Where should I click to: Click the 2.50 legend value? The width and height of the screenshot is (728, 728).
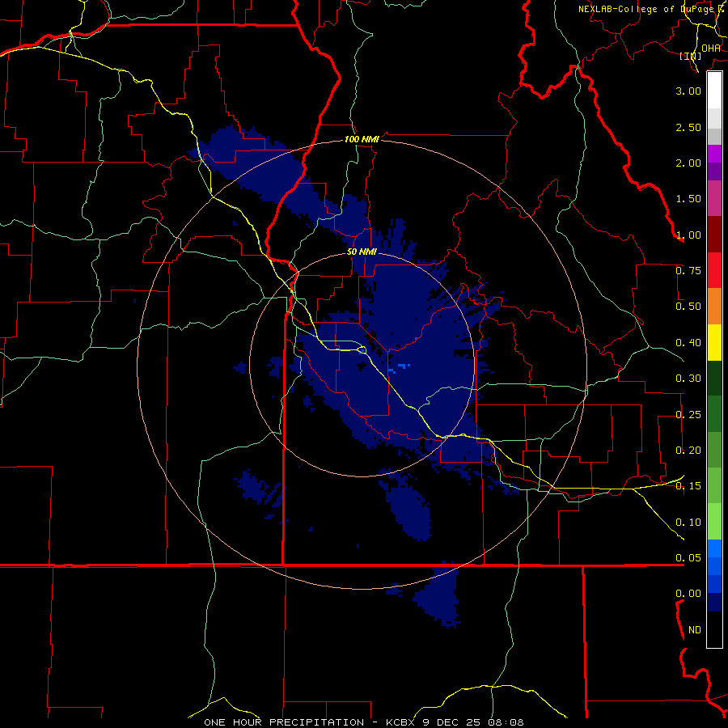(x=688, y=127)
